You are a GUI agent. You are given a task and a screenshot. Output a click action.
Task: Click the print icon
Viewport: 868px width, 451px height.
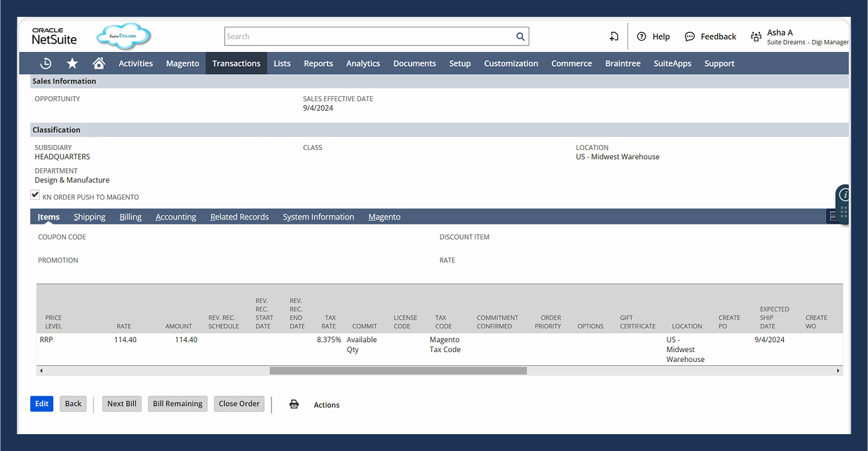pyautogui.click(x=294, y=405)
